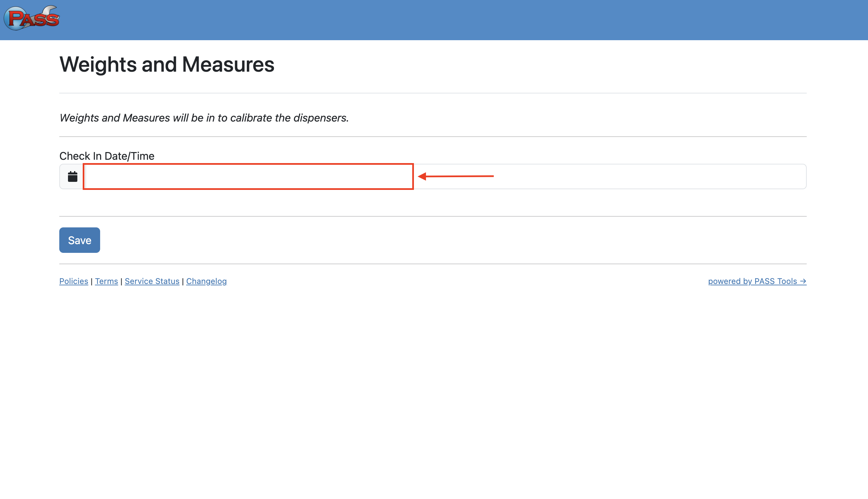Click the Check In Date/Time label
This screenshot has height=499, width=868.
click(x=106, y=156)
